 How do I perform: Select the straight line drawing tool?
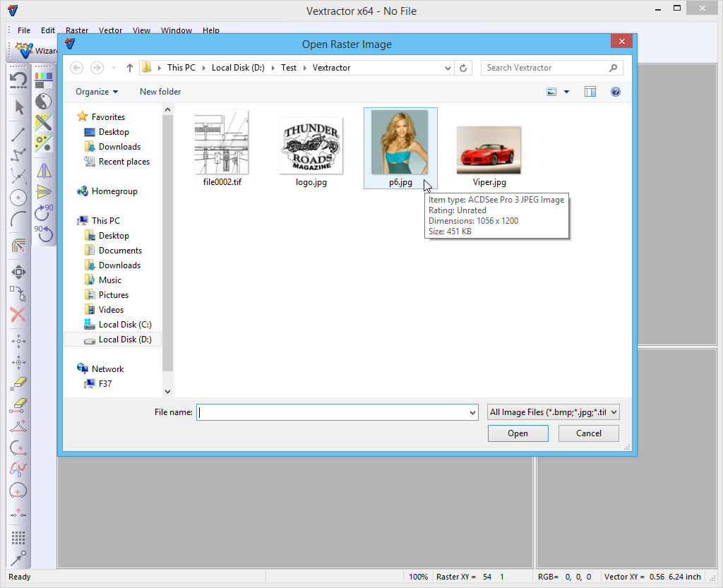[x=19, y=135]
